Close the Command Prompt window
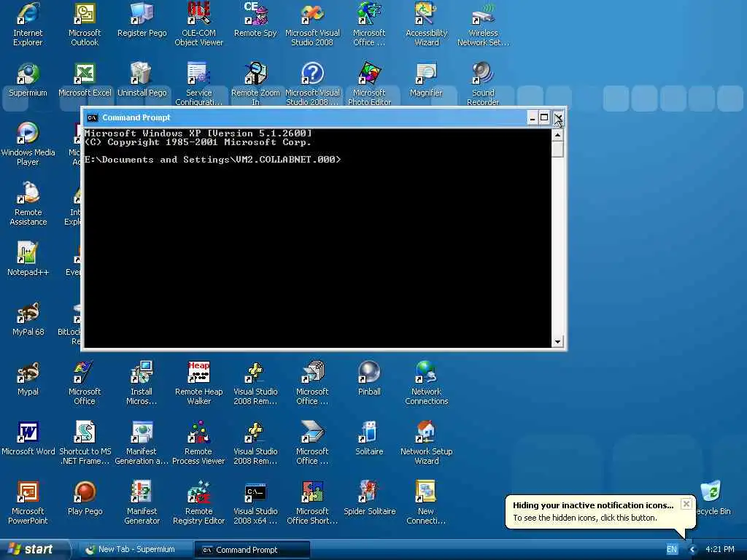The image size is (747, 560). click(558, 117)
